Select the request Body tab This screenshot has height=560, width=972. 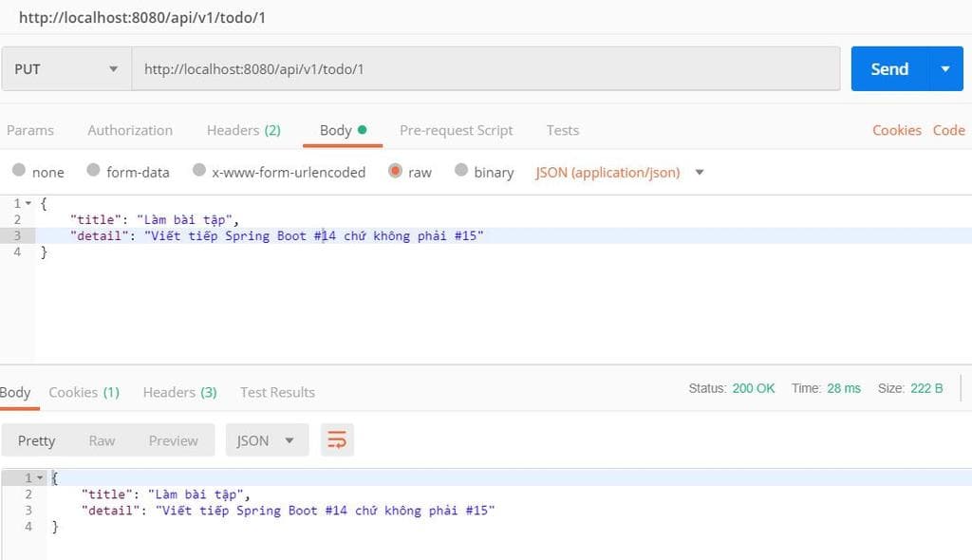tap(343, 130)
